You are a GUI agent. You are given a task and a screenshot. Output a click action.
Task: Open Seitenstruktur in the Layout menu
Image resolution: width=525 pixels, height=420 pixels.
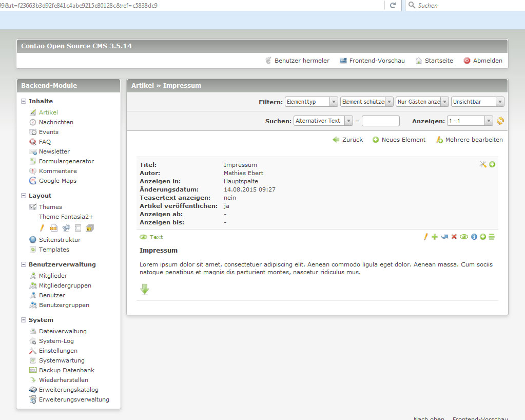pos(60,240)
